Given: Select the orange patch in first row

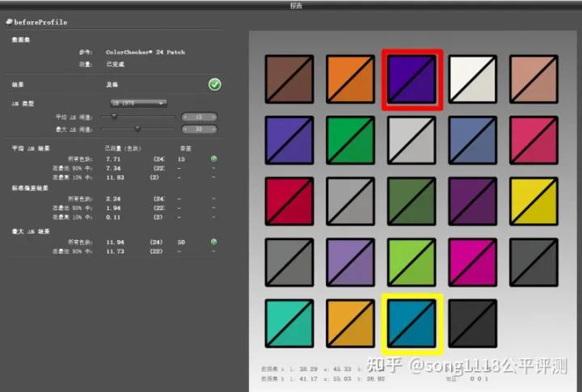Looking at the screenshot, I should coord(351,79).
